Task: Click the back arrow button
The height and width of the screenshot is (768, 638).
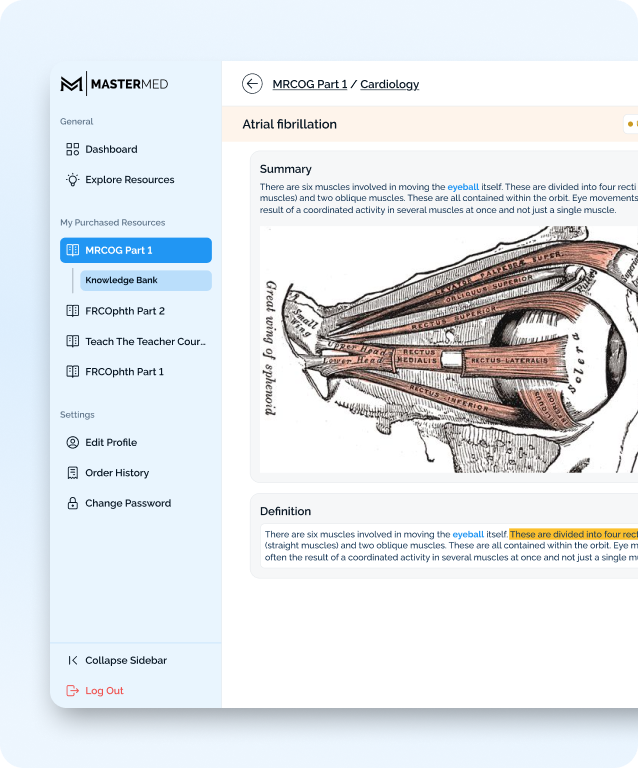Action: coord(252,84)
